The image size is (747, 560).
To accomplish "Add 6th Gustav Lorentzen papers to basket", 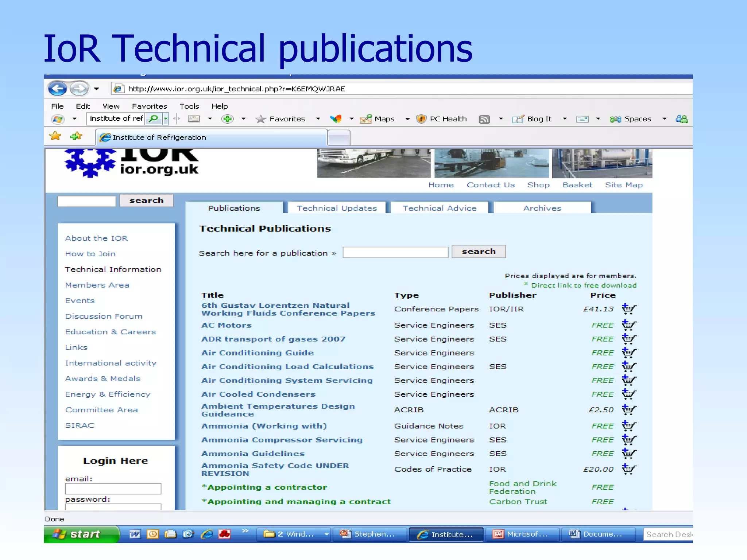I will coord(629,309).
